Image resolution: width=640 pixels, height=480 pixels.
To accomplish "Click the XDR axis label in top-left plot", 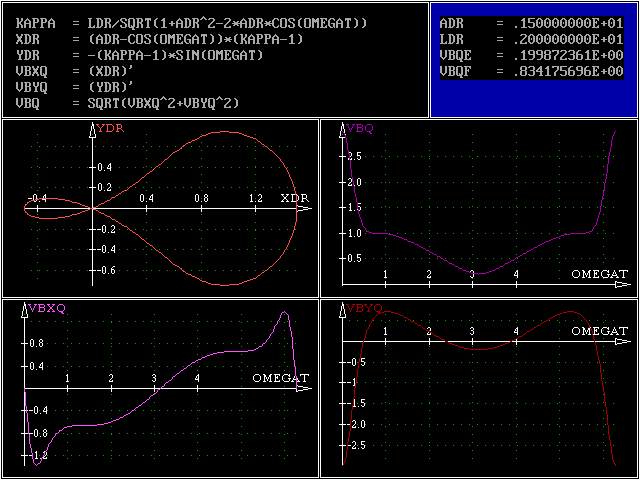I will click(x=294, y=199).
